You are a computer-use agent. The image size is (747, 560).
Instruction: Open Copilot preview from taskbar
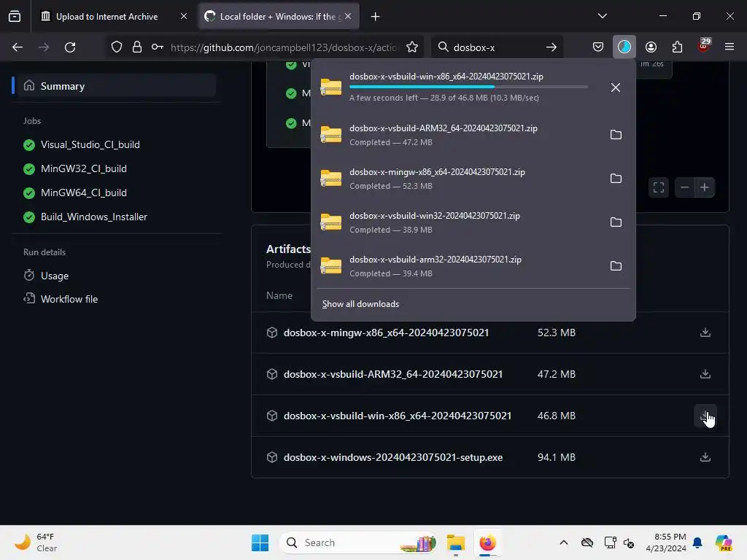click(724, 542)
